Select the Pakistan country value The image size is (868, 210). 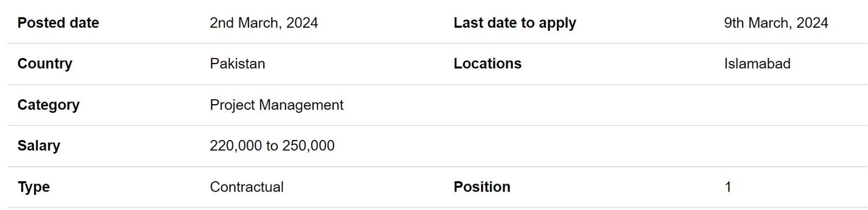pos(237,63)
